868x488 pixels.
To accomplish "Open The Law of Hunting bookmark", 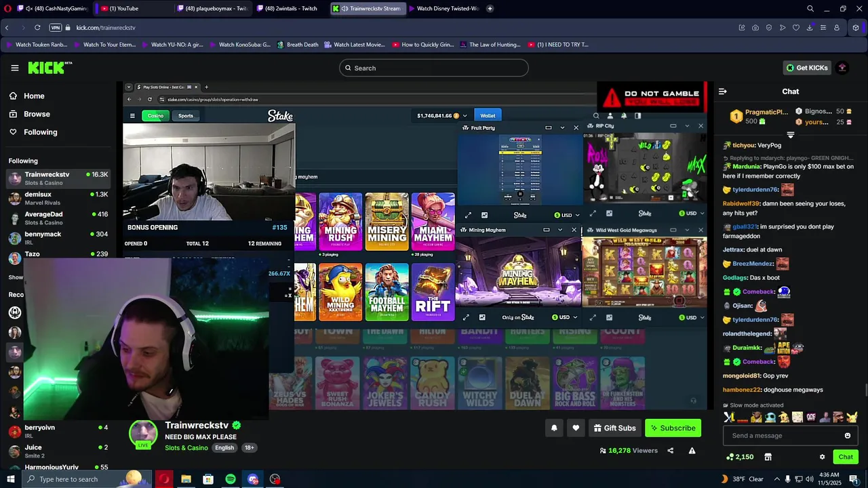I will coord(489,45).
